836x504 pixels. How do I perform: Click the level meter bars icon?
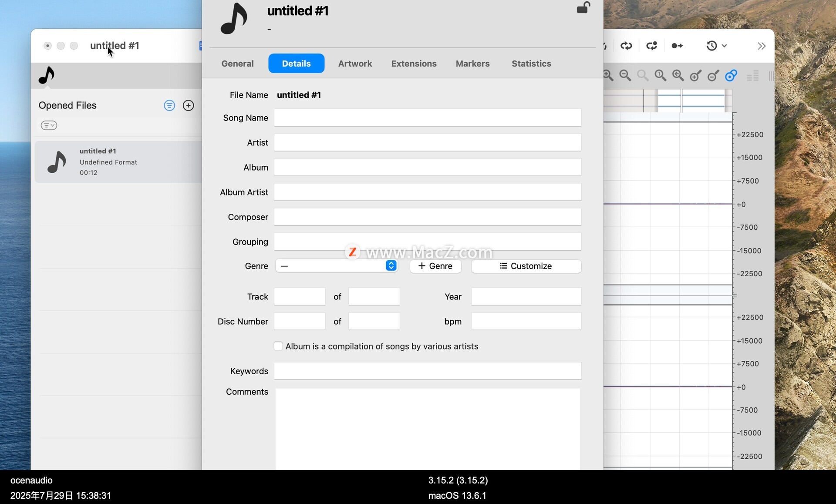[x=753, y=76]
